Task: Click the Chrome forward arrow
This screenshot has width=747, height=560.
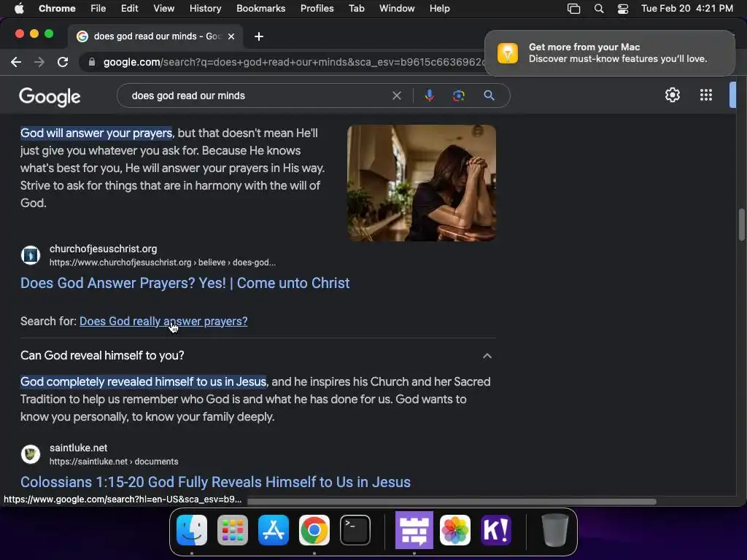Action: pyautogui.click(x=39, y=62)
